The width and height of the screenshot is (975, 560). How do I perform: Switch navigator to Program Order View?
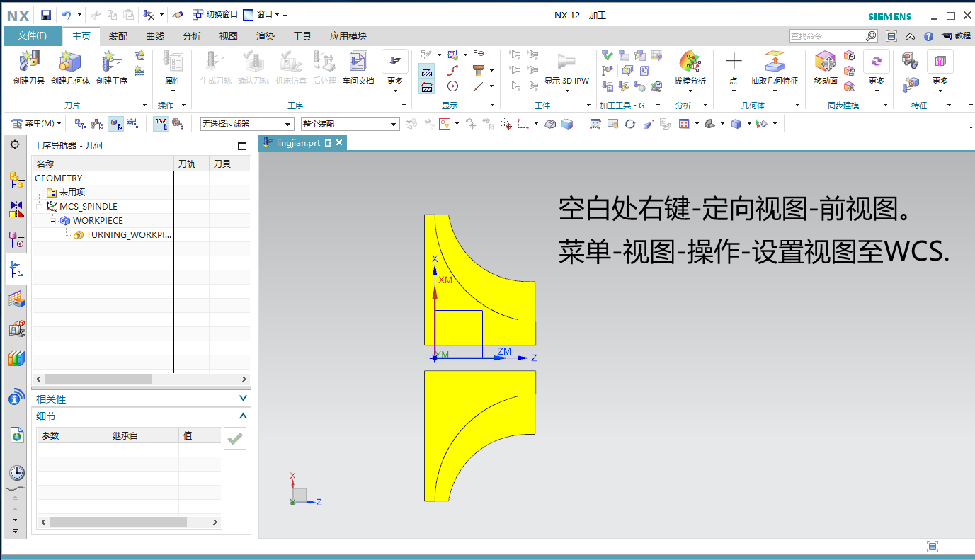[80, 124]
